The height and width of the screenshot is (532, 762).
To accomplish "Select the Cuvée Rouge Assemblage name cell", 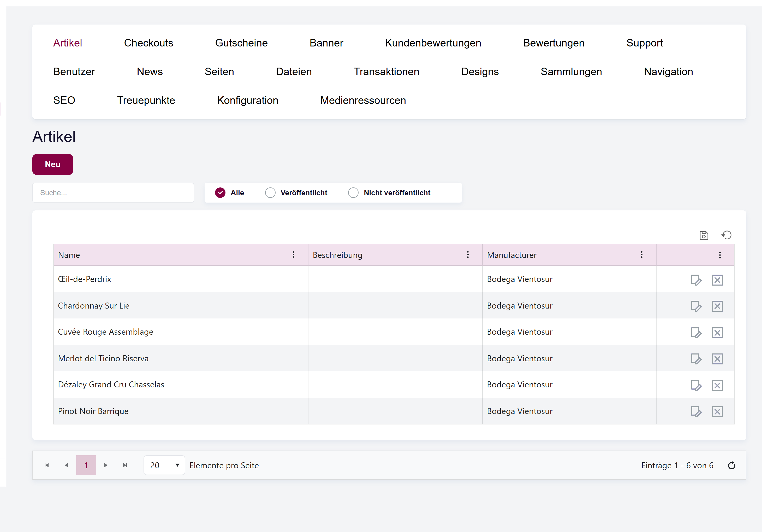I will click(x=181, y=332).
